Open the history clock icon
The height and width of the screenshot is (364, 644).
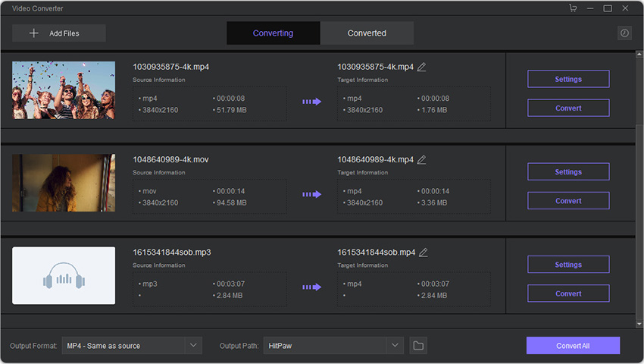pyautogui.click(x=624, y=33)
